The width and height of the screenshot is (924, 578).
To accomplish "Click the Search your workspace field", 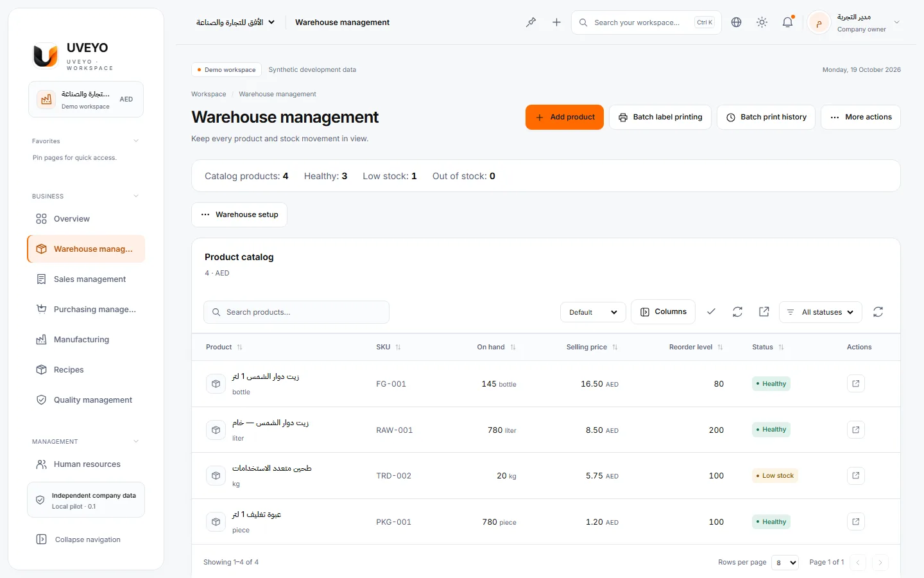I will [x=646, y=22].
